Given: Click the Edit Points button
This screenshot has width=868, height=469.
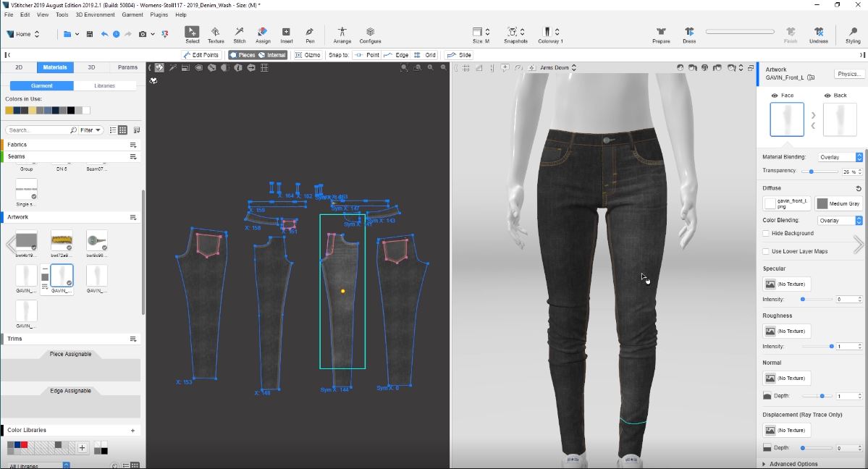Looking at the screenshot, I should click(201, 55).
